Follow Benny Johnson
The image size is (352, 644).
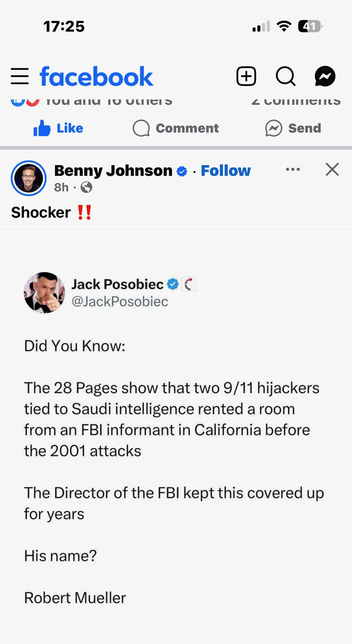(226, 171)
